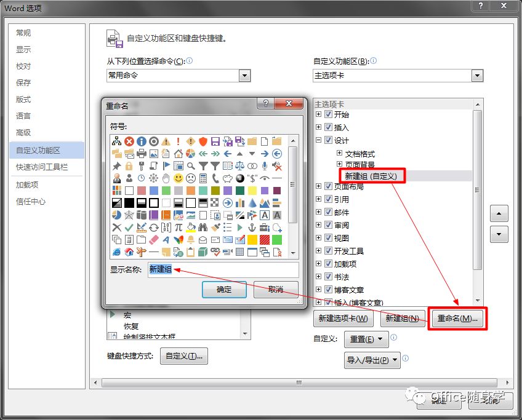This screenshot has width=522, height=420.
Task: Choose the printer symbol icon
Action: coord(141,154)
